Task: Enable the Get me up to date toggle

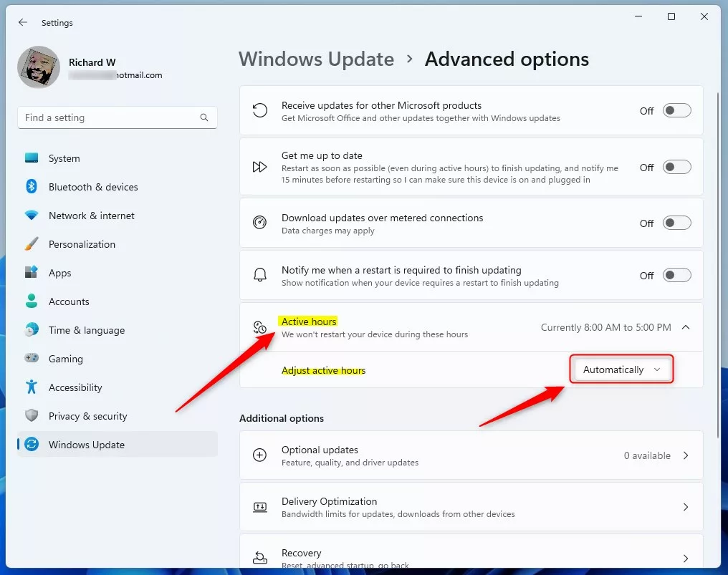Action: (x=676, y=167)
